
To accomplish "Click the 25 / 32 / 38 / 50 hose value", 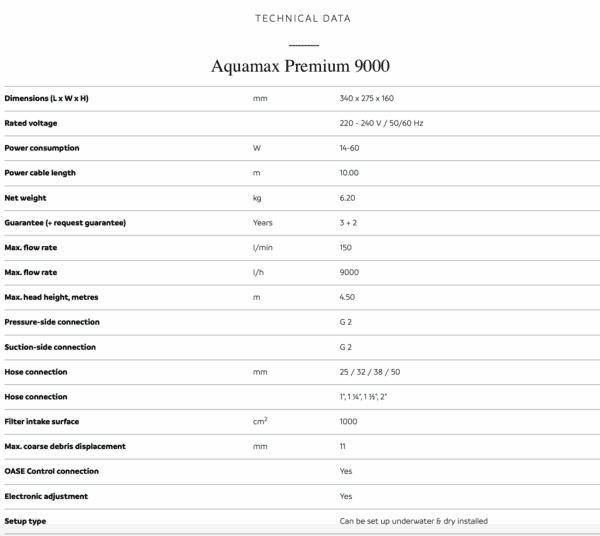I will pyautogui.click(x=370, y=372).
